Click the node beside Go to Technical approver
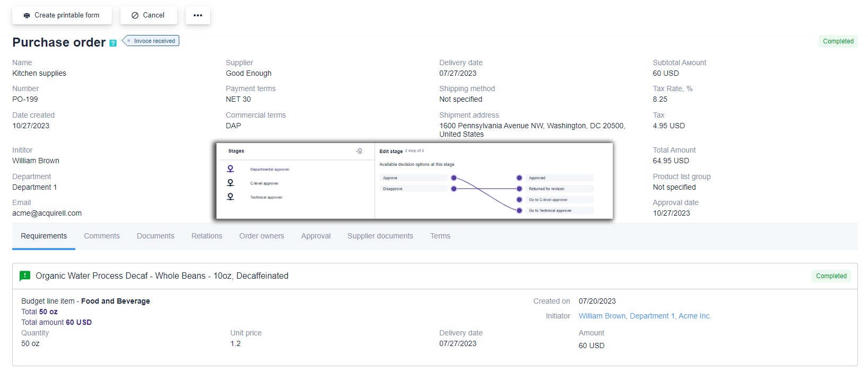The height and width of the screenshot is (381, 868). click(x=519, y=210)
